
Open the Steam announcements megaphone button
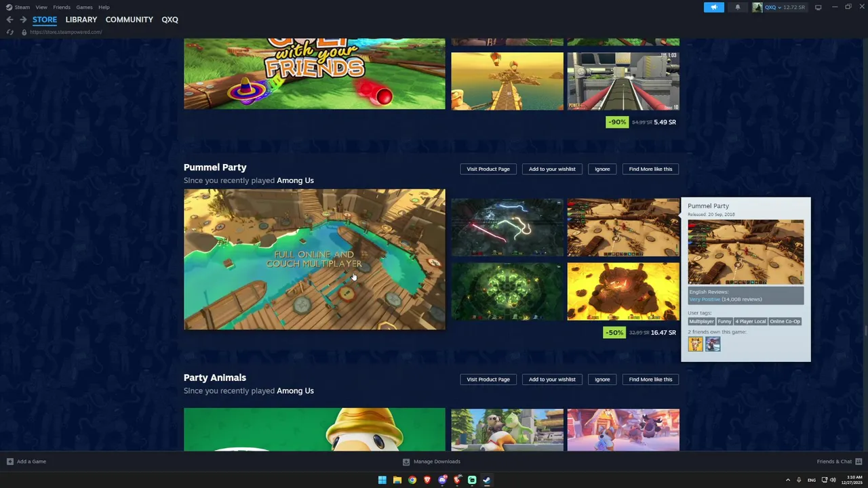tap(713, 7)
